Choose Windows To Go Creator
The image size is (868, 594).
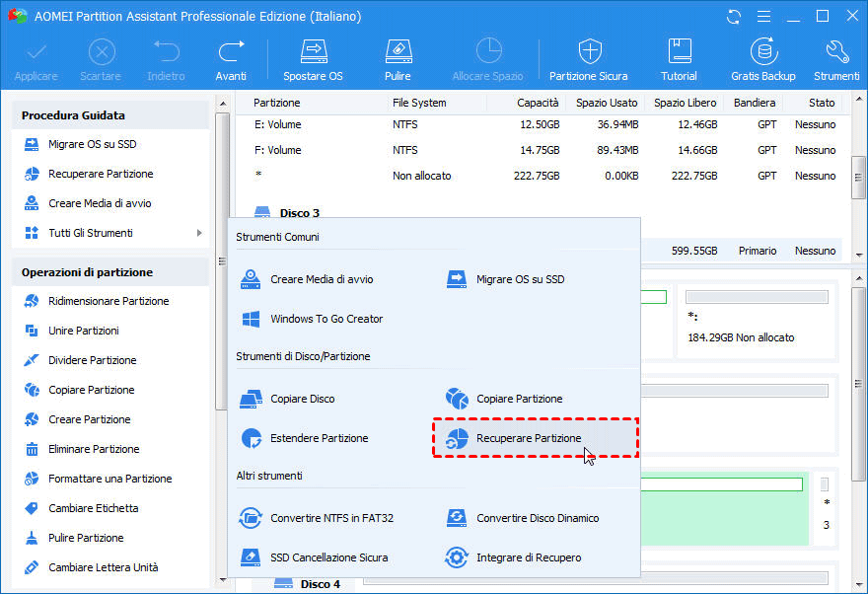(326, 319)
